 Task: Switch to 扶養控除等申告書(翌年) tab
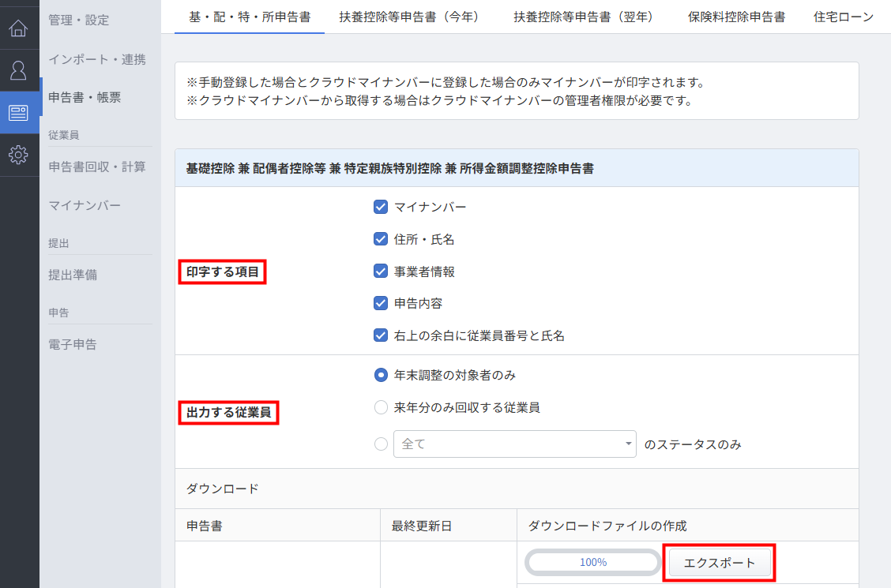click(x=584, y=17)
